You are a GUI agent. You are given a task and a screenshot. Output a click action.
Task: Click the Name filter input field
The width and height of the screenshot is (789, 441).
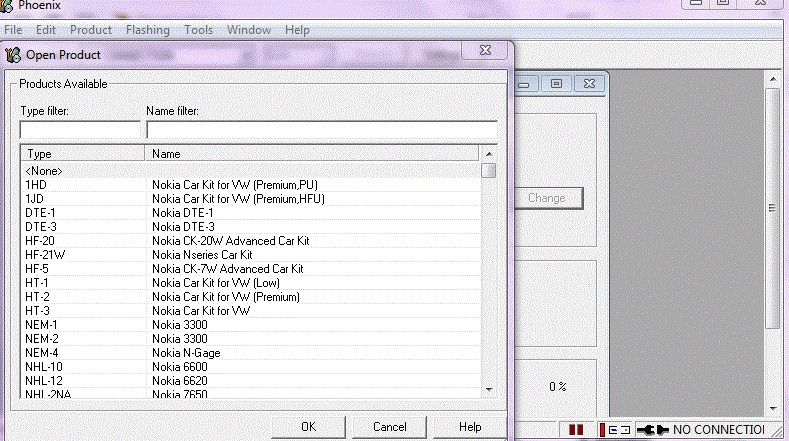pyautogui.click(x=322, y=130)
